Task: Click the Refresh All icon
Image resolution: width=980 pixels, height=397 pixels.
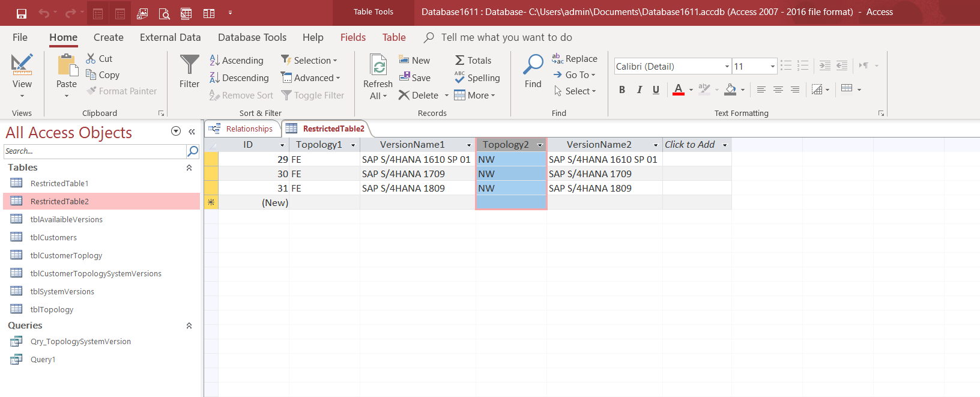Action: (x=378, y=65)
